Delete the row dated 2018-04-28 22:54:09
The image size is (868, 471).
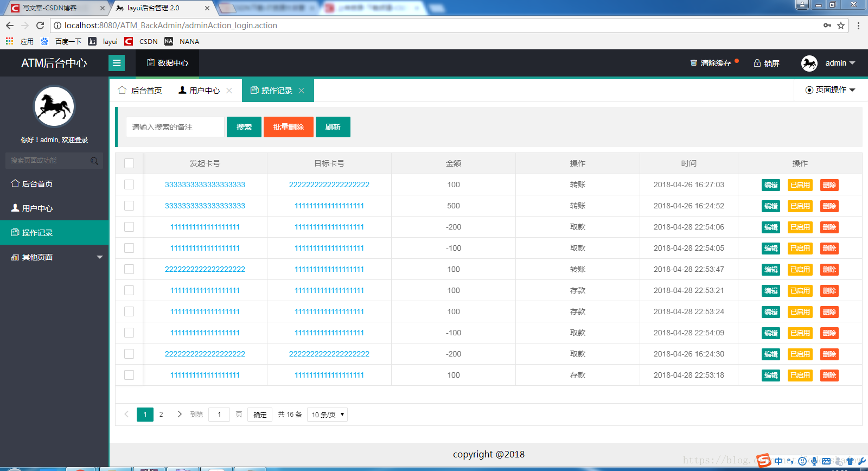[829, 333]
